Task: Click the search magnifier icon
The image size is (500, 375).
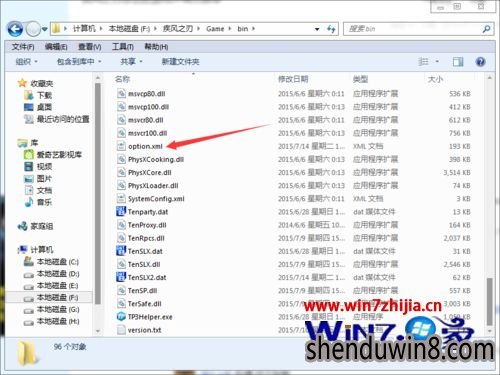Action: point(486,29)
